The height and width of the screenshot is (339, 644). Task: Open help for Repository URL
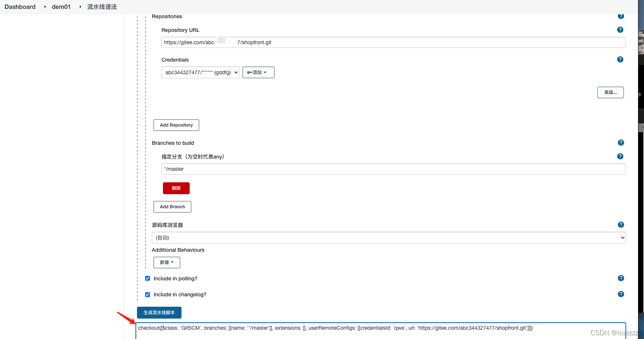point(620,30)
